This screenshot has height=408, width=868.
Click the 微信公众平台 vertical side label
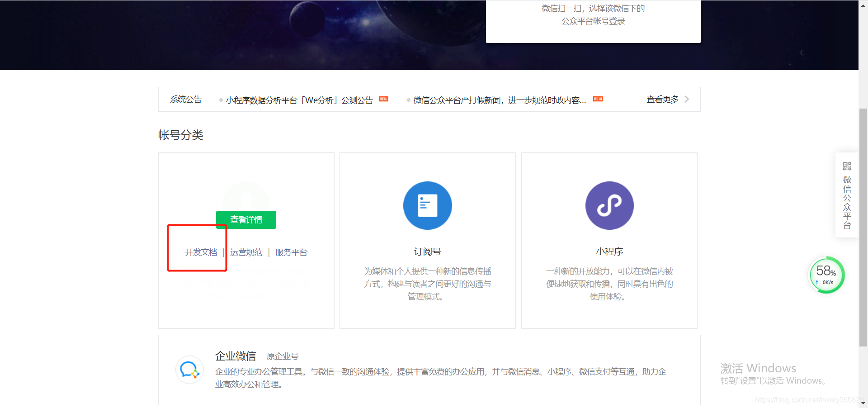pyautogui.click(x=847, y=202)
